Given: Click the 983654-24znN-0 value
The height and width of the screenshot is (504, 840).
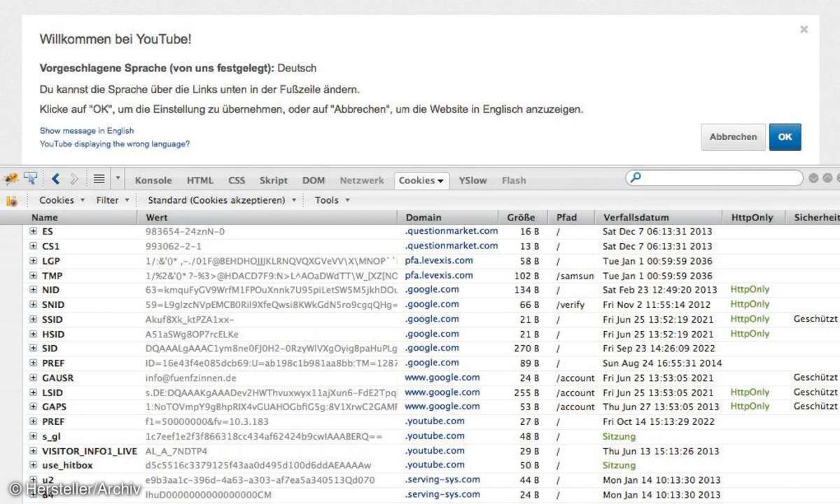Looking at the screenshot, I should tap(185, 231).
